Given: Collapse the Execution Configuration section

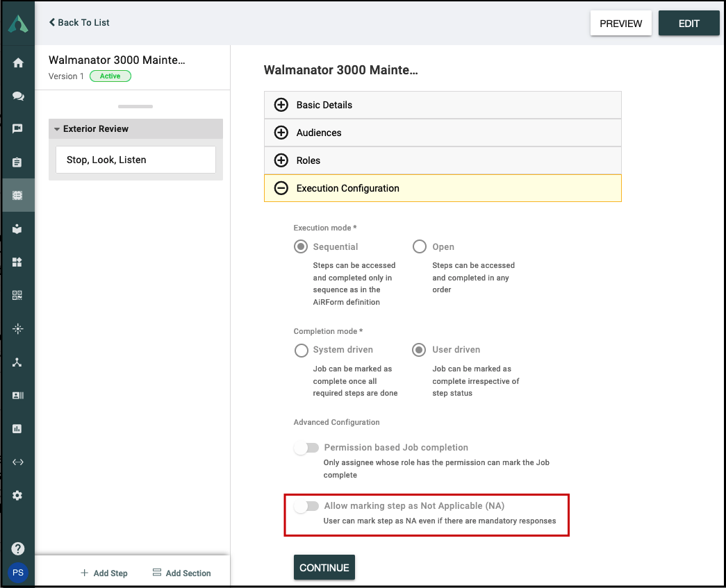Looking at the screenshot, I should click(443, 188).
